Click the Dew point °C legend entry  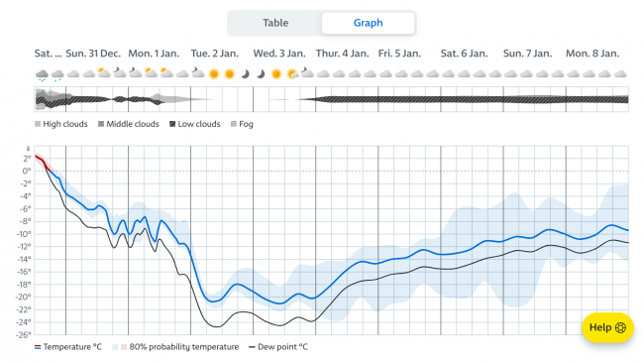click(x=278, y=347)
